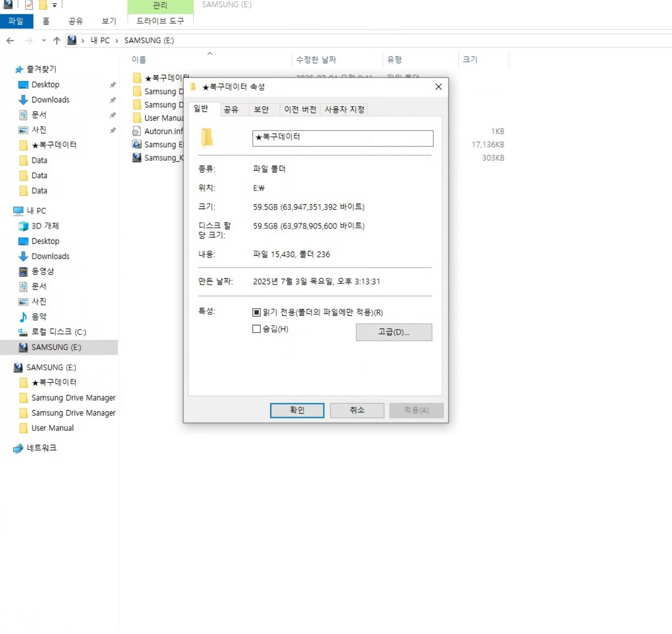
Task: Sort by 이름 column header
Action: (x=139, y=59)
